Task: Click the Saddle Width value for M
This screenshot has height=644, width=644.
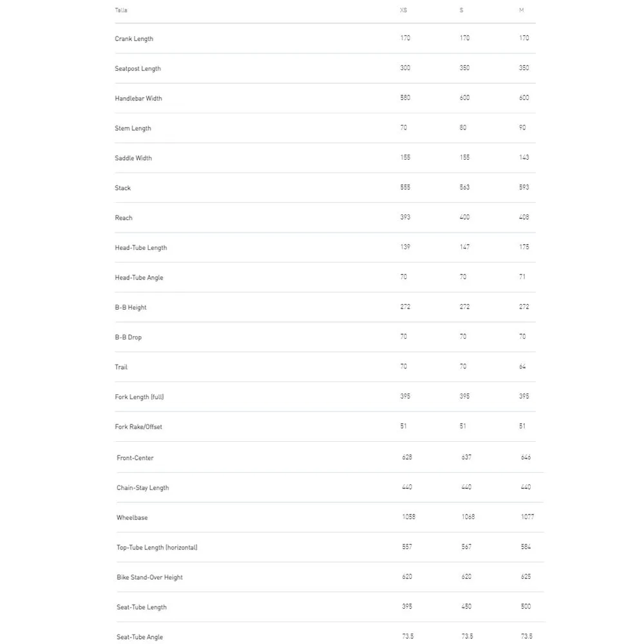Action: coord(524,157)
